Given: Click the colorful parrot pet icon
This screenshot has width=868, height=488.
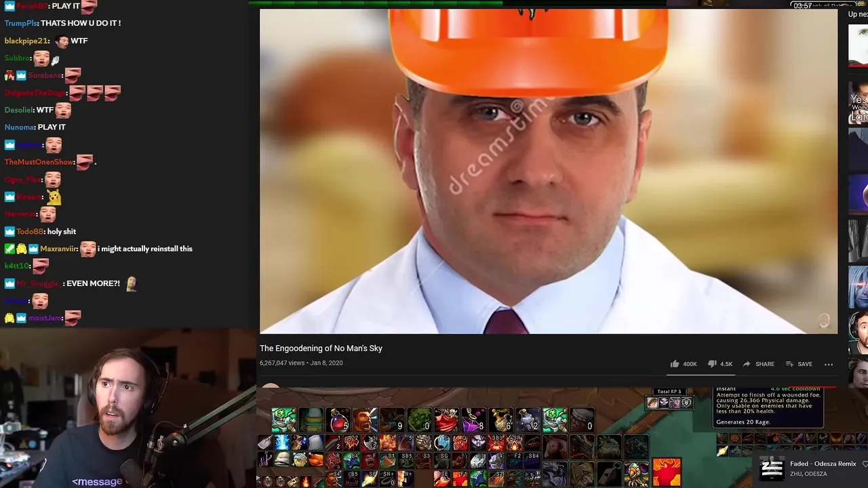Looking at the screenshot, I should coord(636,473).
